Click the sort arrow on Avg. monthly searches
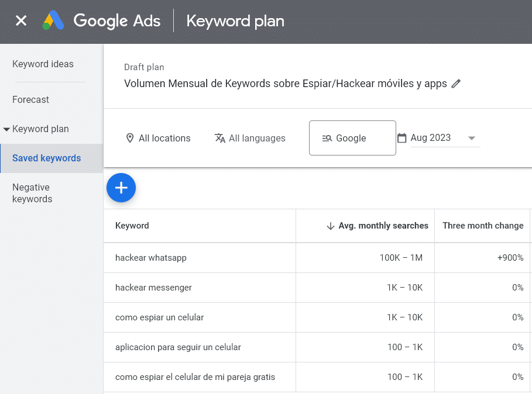Screen dimensions: 532x394 click(331, 226)
